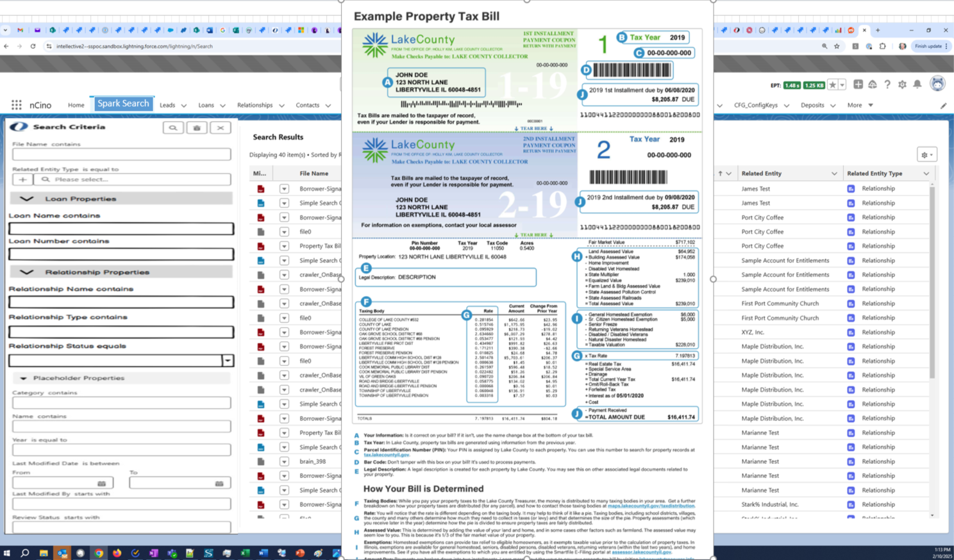This screenshot has height=560, width=954.
Task: Open the Setup gear in header
Action: (x=902, y=85)
